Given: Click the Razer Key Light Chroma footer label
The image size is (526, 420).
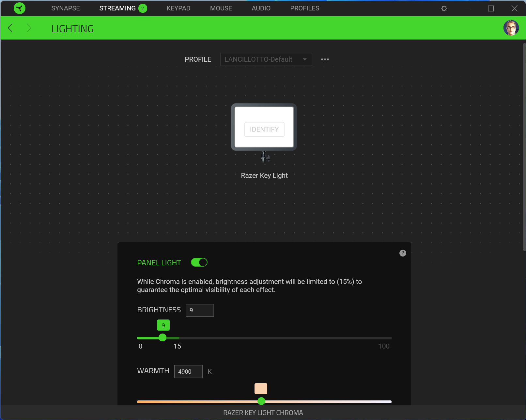Looking at the screenshot, I should [x=263, y=413].
